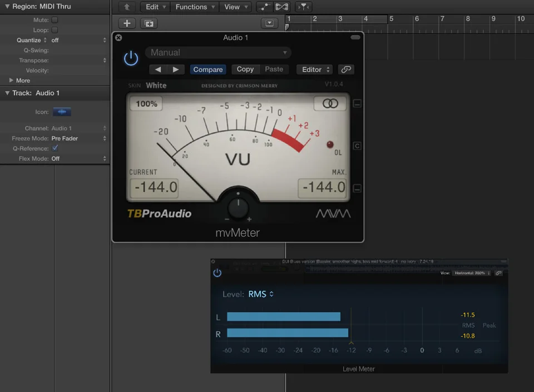Toggle the automation curve icon
Screen dimensions: 534x392
[x=264, y=7]
